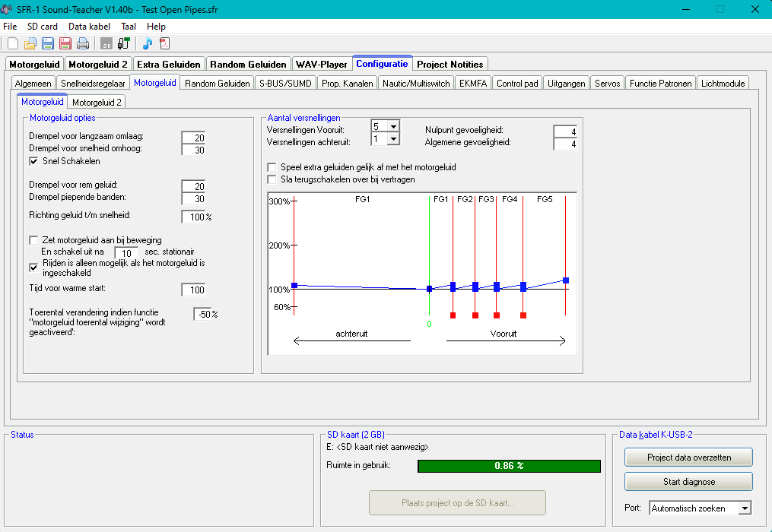The width and height of the screenshot is (772, 532).
Task: Select the blue zero-point marker on green line
Action: 429,289
